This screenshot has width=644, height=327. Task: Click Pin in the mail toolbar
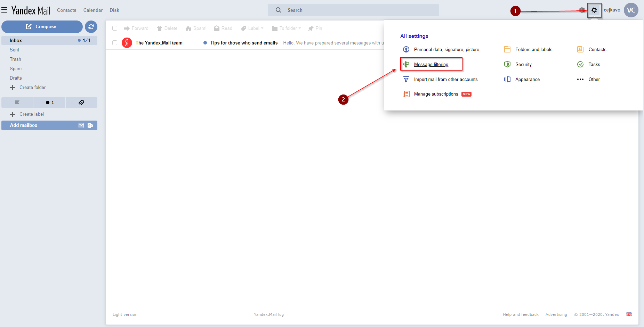[x=315, y=28]
